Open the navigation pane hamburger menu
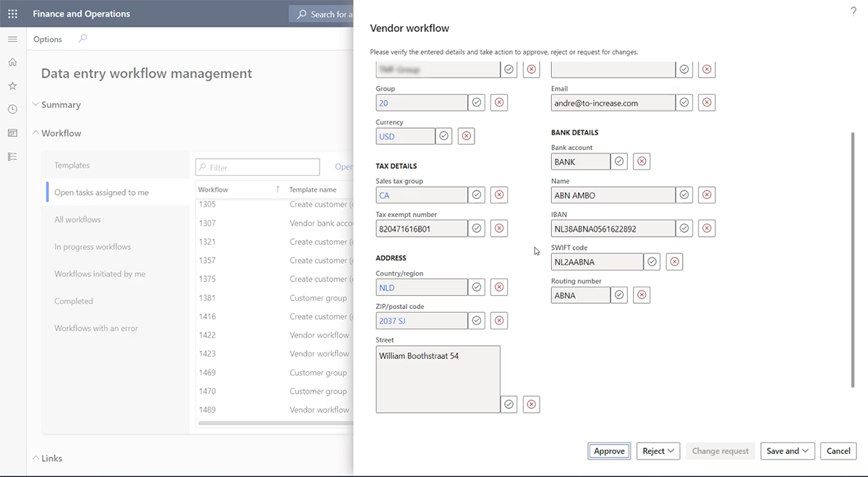The image size is (868, 477). click(12, 39)
